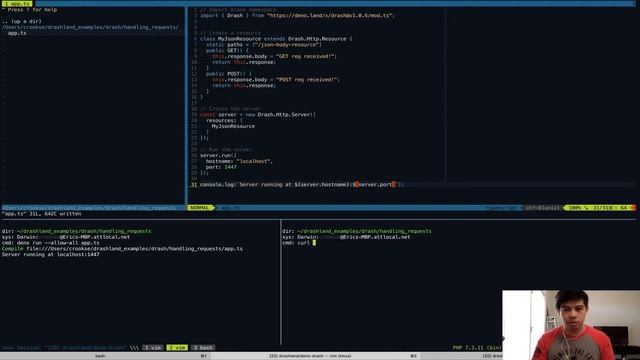Click the utf-8[unix] encoding statusline segment
Screen dimensions: 640x360
click(542, 208)
